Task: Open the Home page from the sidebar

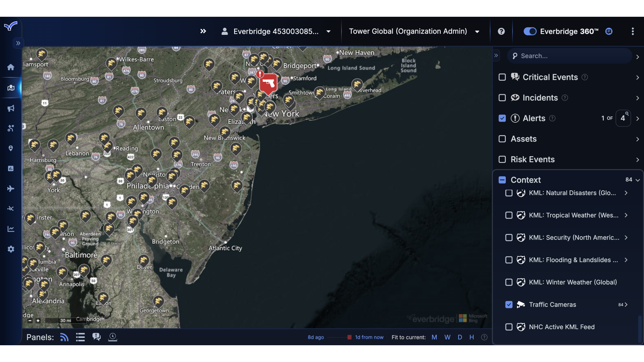Action: coord(11,67)
